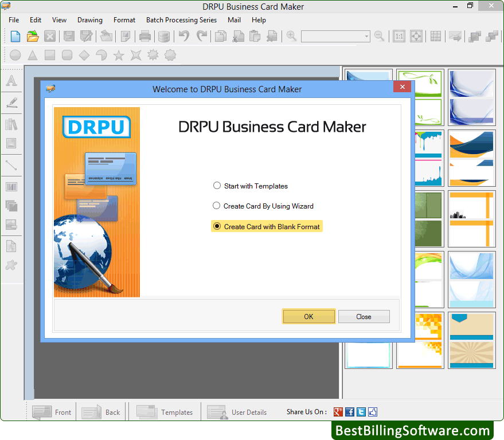Click the database icon in toolbar
Image resolution: width=504 pixels, height=440 pixels.
[163, 36]
